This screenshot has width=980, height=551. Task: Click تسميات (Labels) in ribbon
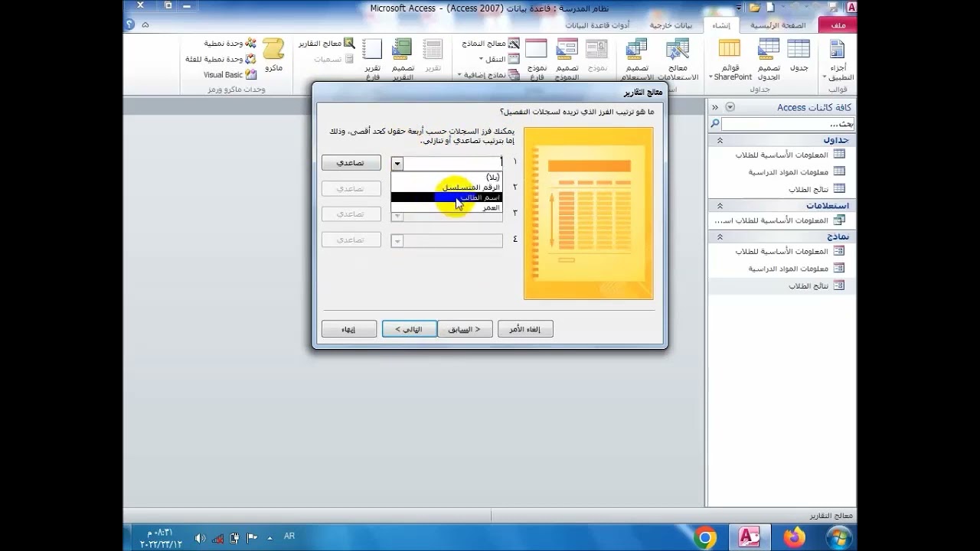(x=333, y=59)
